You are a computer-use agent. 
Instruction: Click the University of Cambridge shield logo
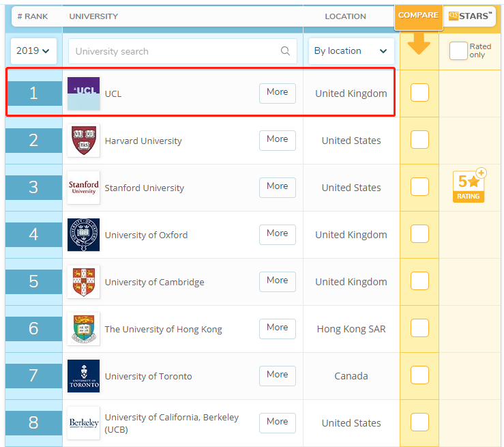(84, 282)
